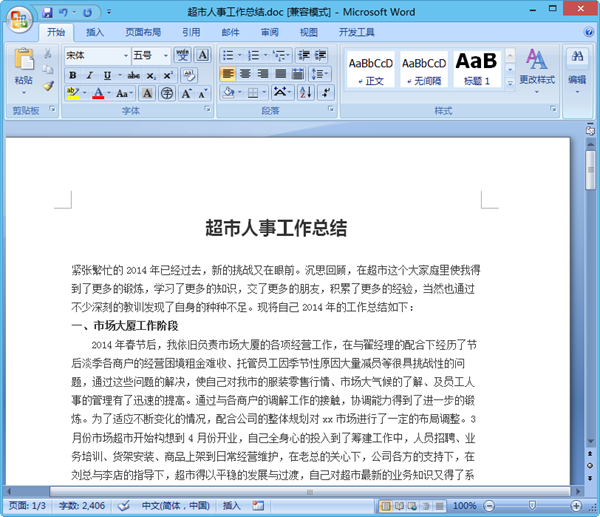
Task: Switch to the 开发工具 tab
Action: [356, 33]
